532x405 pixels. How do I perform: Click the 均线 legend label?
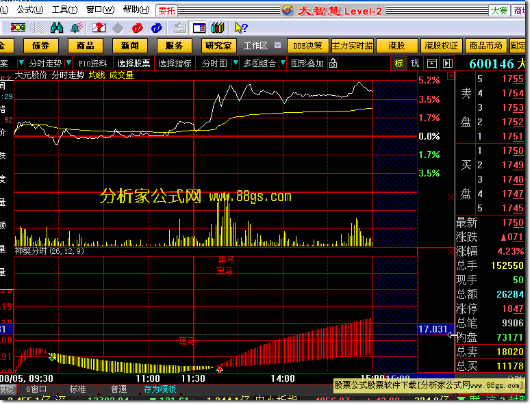(97, 75)
